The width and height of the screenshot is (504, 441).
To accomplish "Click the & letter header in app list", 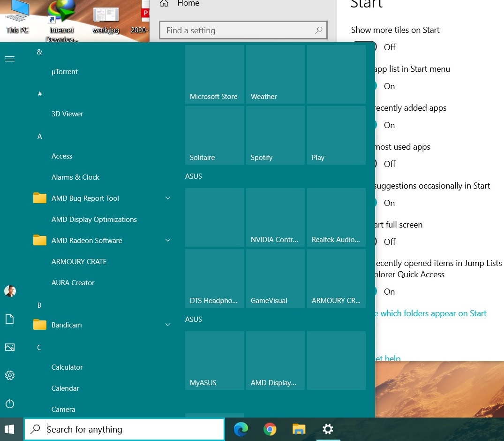I will click(x=39, y=52).
